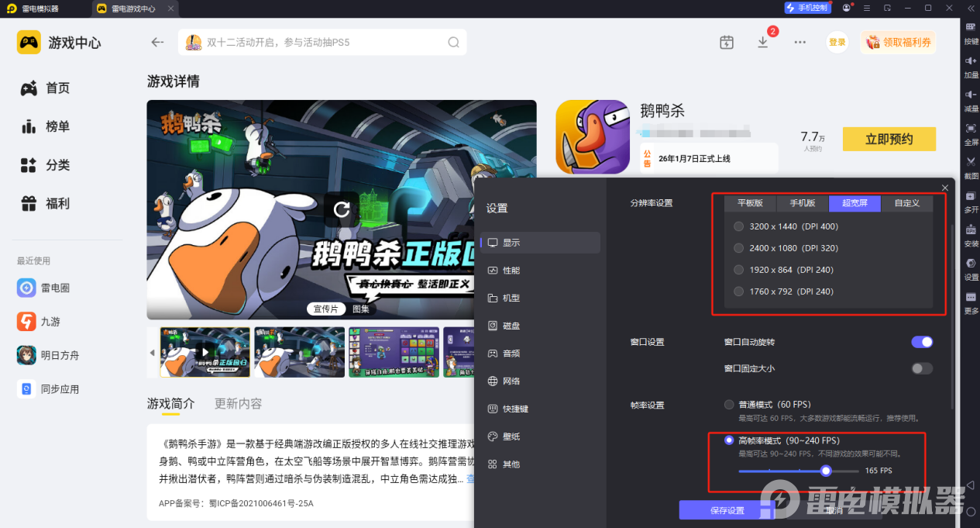The image size is (980, 528).
Task: Open 机型 settings section
Action: pos(540,298)
